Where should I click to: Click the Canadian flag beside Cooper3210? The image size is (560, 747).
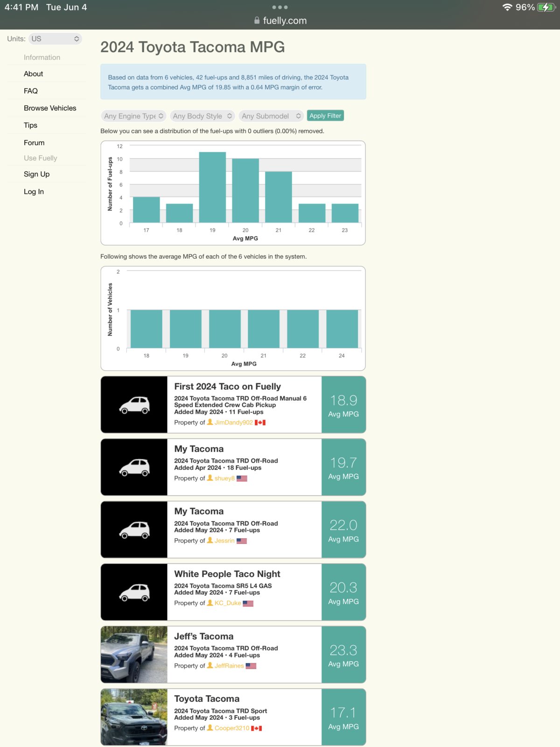pos(257,728)
